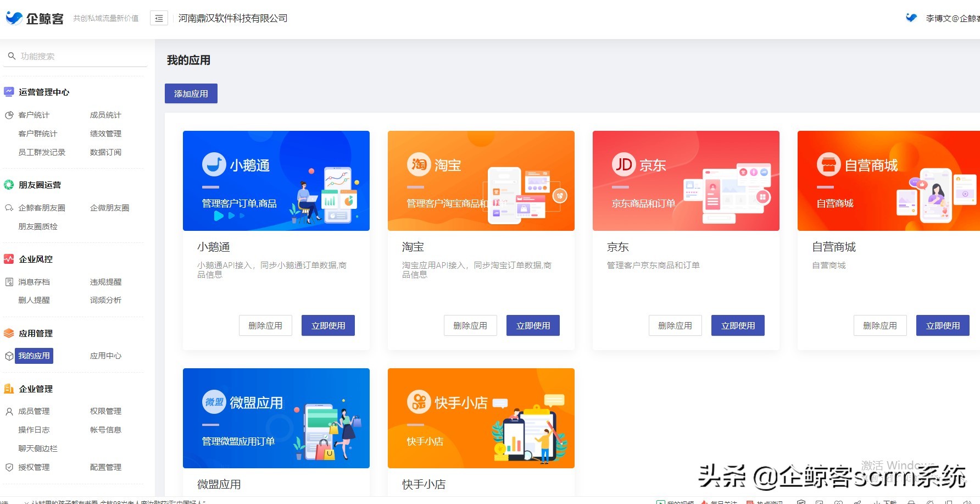Open 违规提醒 in the sidebar
980x504 pixels.
[105, 282]
